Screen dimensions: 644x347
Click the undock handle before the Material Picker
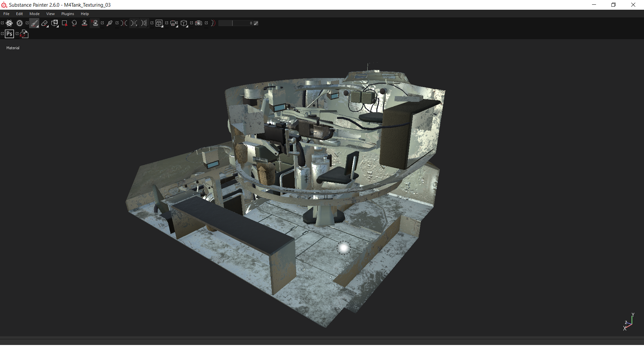click(102, 23)
